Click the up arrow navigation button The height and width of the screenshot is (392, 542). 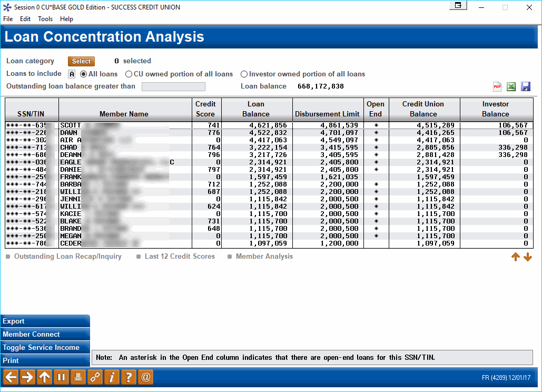[x=44, y=377]
